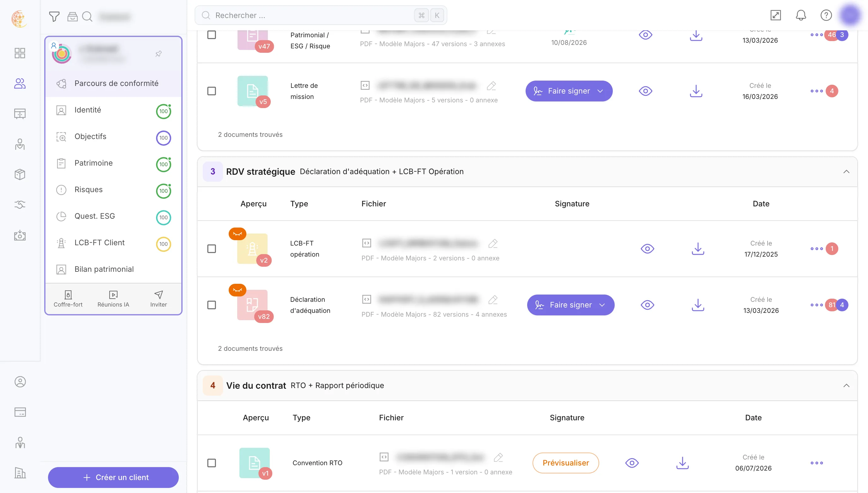The image size is (868, 493).
Task: Open the handshake icon in left rail
Action: [20, 204]
